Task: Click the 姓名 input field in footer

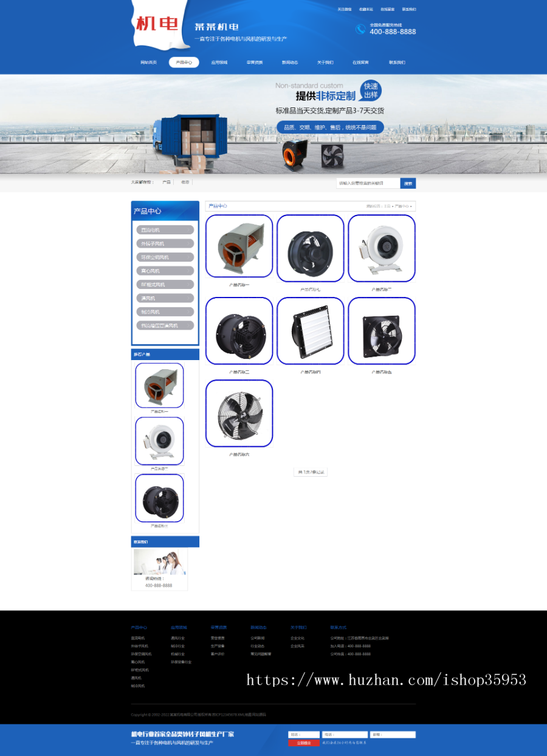Action: coord(303,735)
